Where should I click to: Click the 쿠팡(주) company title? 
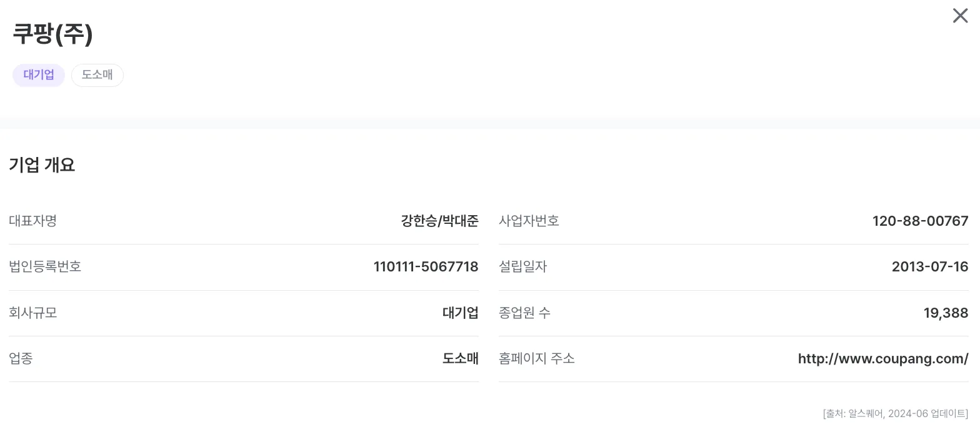click(x=52, y=34)
